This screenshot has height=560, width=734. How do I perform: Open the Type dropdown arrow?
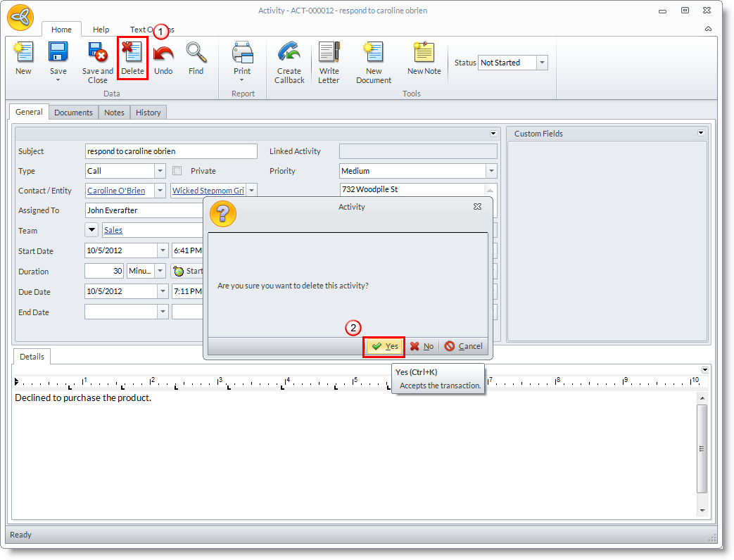click(160, 171)
